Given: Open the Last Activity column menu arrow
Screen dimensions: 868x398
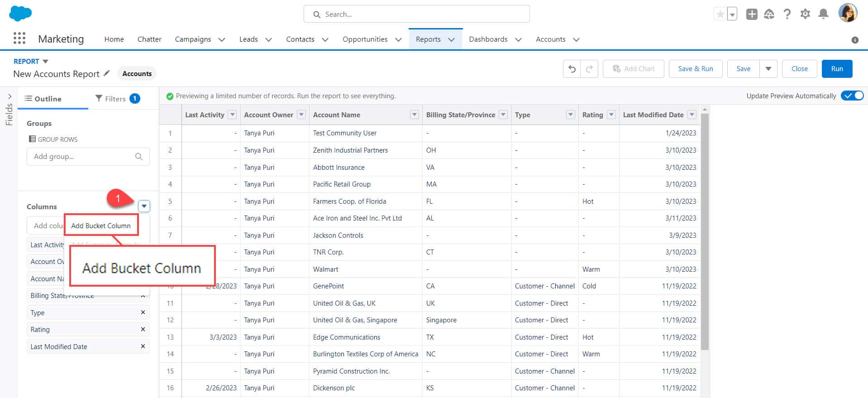Looking at the screenshot, I should pyautogui.click(x=233, y=115).
